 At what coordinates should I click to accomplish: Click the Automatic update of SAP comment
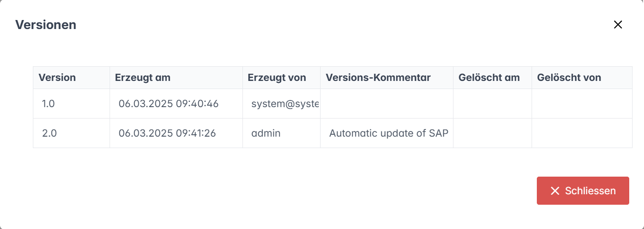click(389, 133)
